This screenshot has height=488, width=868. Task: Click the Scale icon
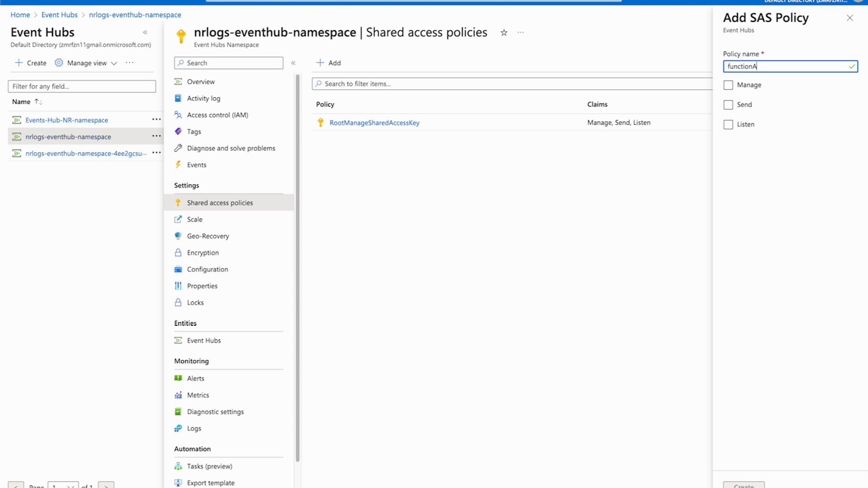pos(178,220)
